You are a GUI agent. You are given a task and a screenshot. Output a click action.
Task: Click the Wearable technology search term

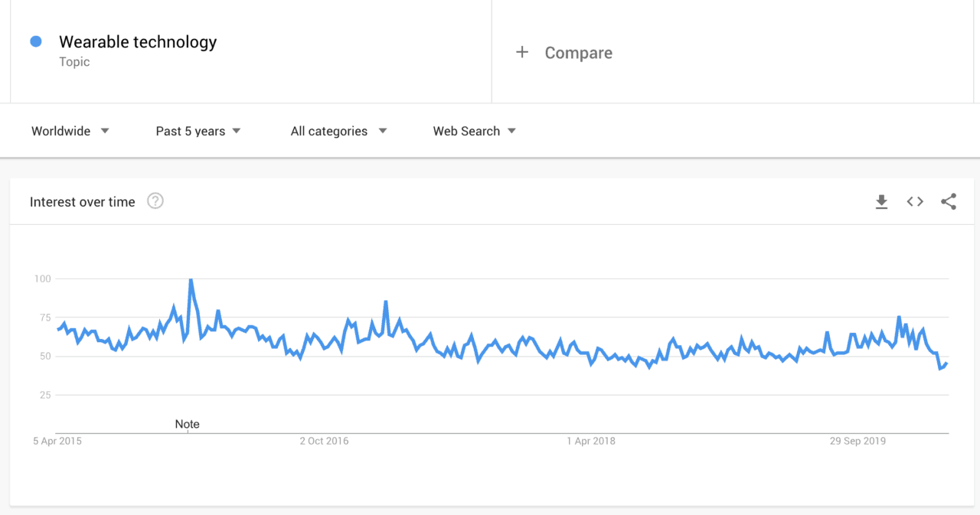pos(138,42)
